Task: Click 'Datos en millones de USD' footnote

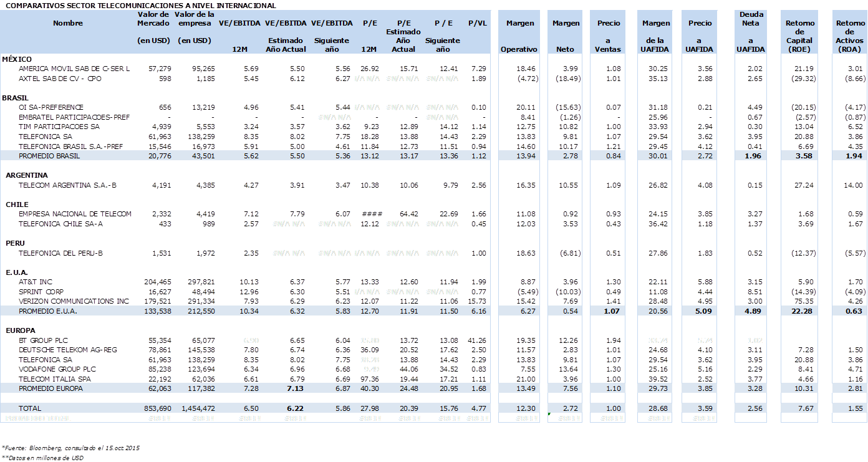Action: point(42,458)
